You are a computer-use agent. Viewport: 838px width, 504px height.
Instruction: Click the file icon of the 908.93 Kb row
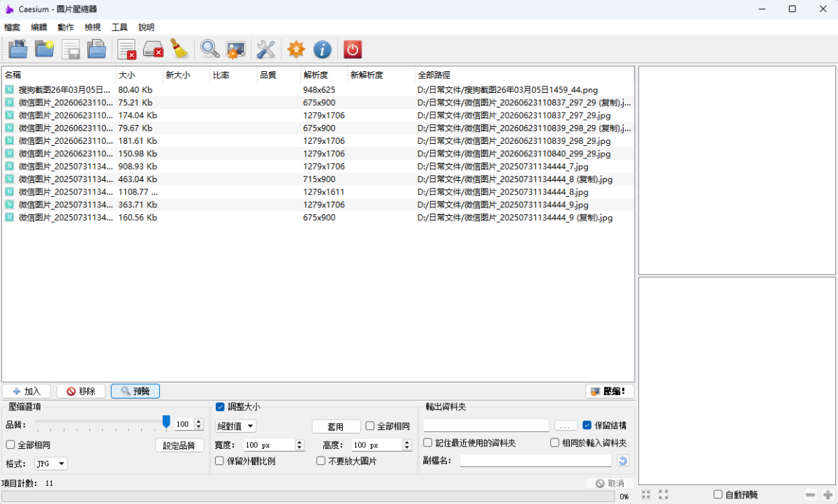point(10,166)
